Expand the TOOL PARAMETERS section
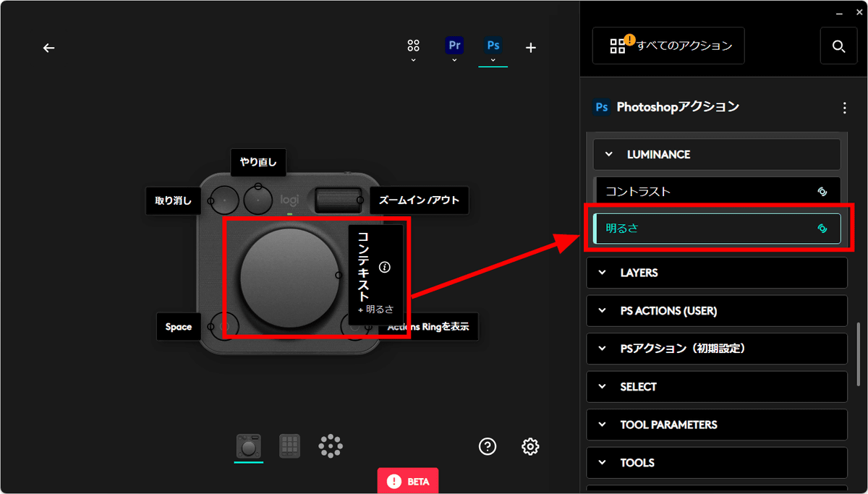This screenshot has width=868, height=494. coord(717,425)
